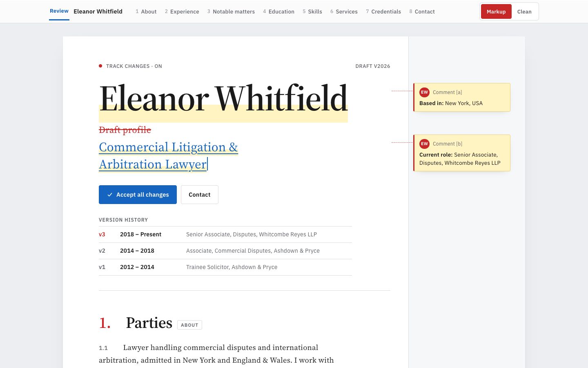Go to the Skills section

[x=312, y=11]
